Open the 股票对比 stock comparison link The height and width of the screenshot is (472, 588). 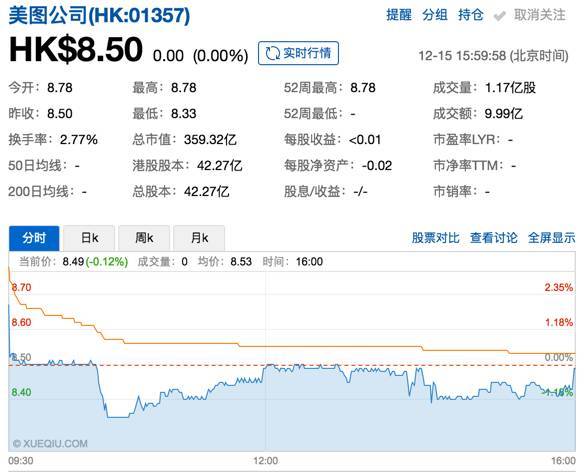[x=435, y=238]
